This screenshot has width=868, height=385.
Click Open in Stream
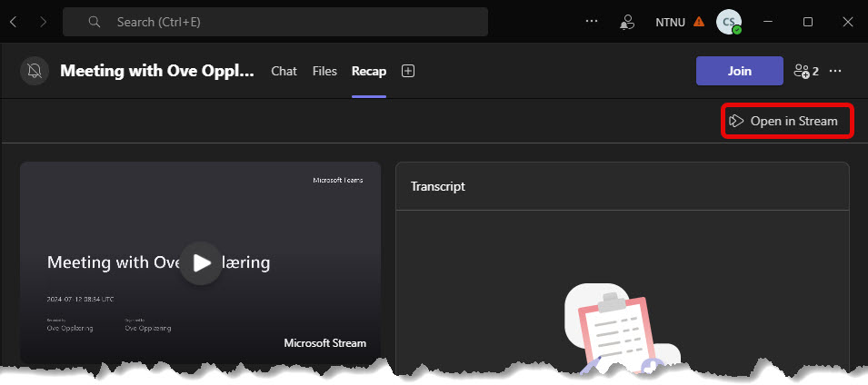[786, 121]
